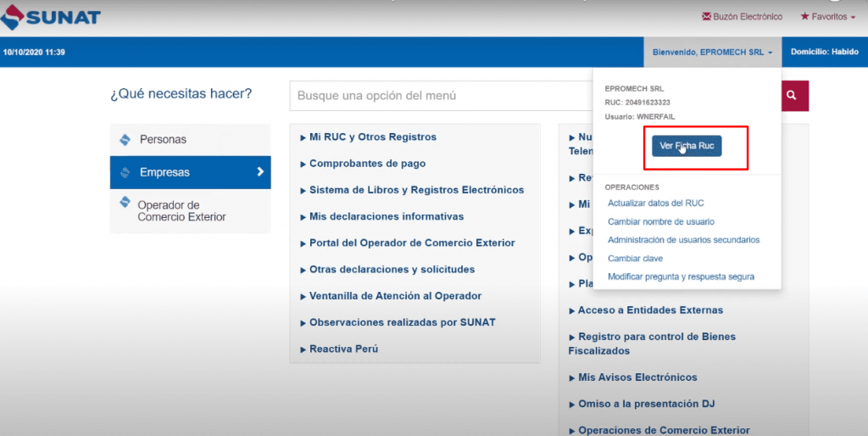
Task: Toggle the Bienvenido, EPROMECH SRL menu
Action: point(712,52)
